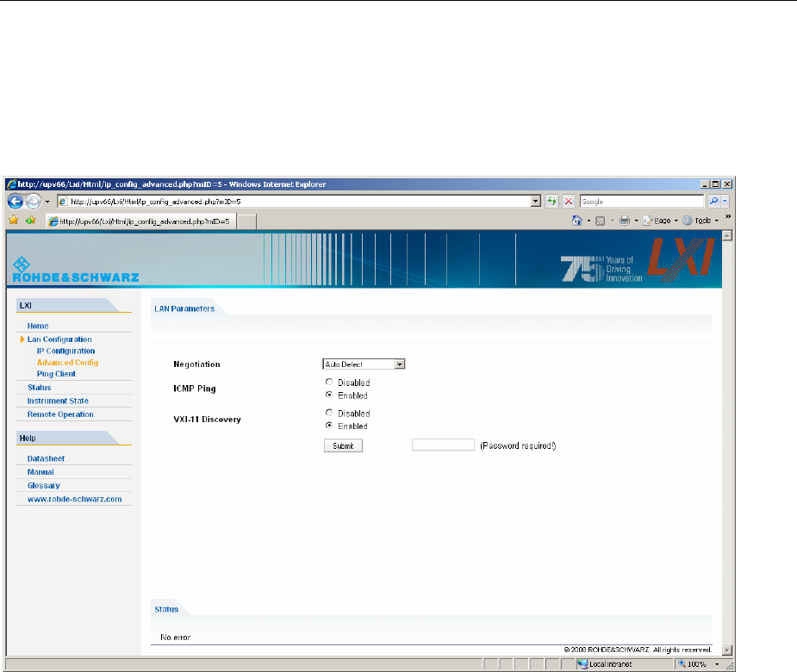
Task: Click the 100% zoom level button
Action: (x=692, y=664)
